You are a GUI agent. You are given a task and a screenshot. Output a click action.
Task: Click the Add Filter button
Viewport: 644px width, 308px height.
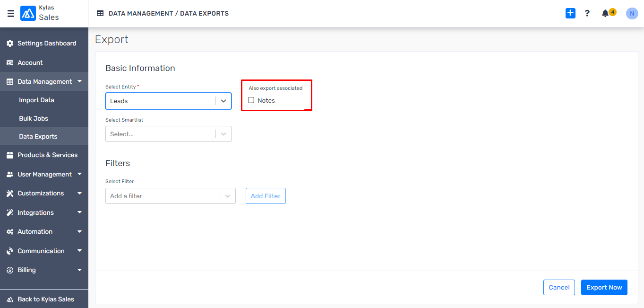pyautogui.click(x=266, y=196)
